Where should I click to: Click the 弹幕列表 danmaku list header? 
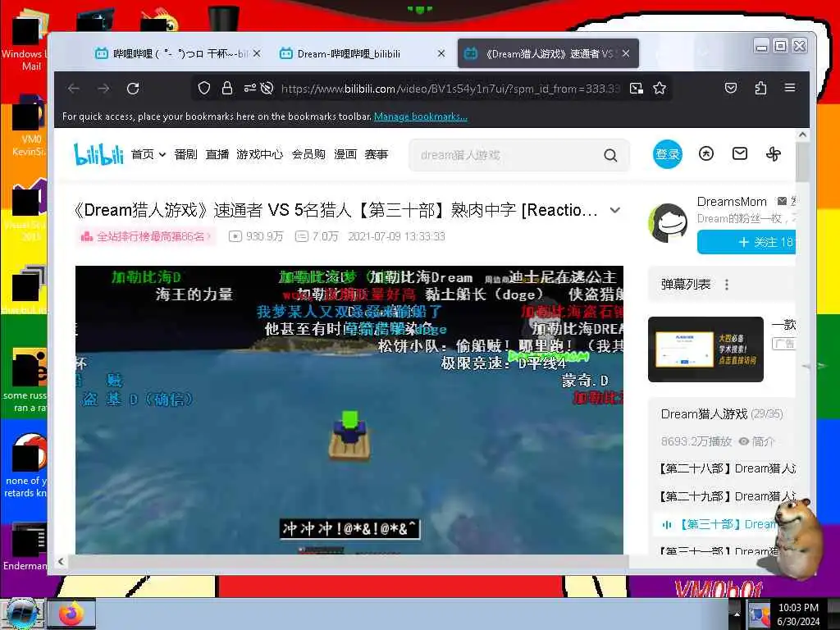pos(685,285)
